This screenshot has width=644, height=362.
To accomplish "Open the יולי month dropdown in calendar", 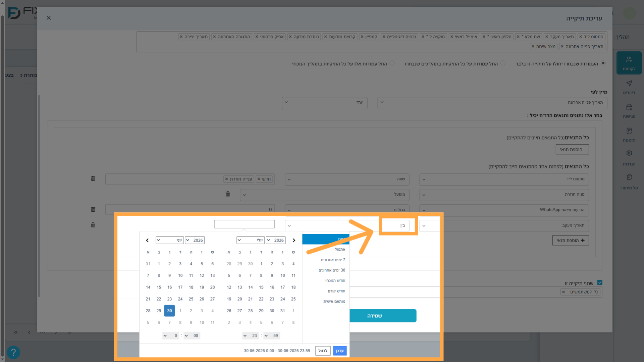I will coord(250,240).
